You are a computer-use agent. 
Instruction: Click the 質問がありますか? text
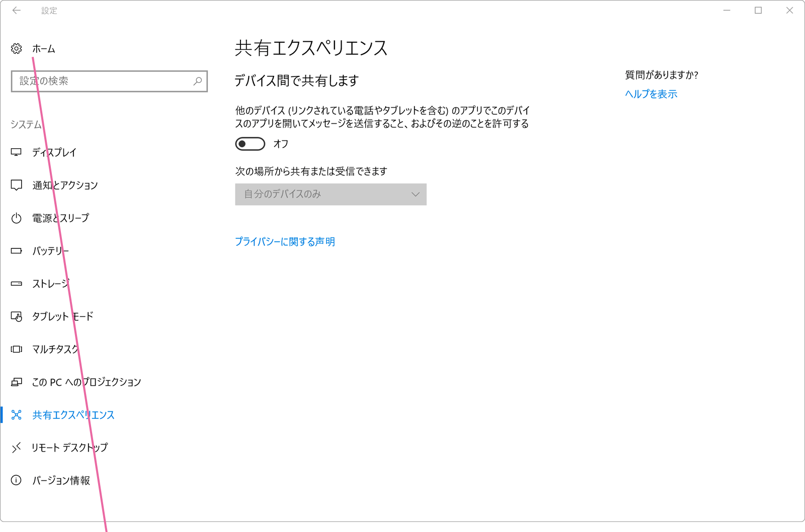[x=662, y=75]
